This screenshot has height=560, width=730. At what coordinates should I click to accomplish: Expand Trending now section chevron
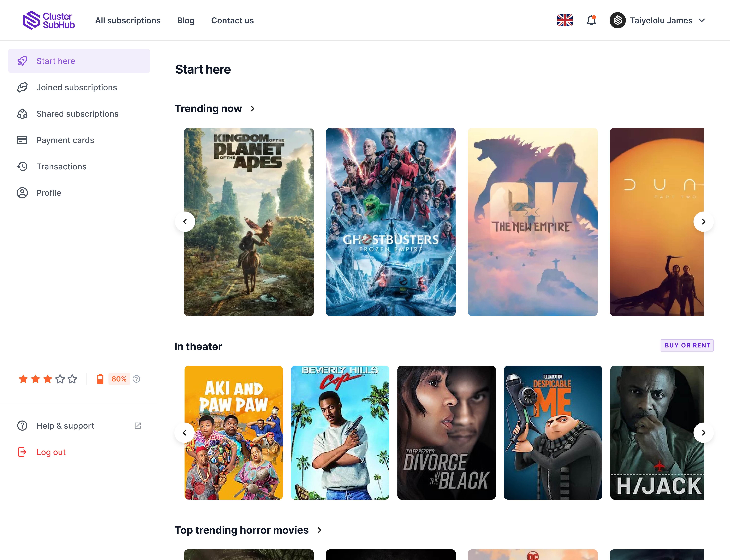point(253,109)
